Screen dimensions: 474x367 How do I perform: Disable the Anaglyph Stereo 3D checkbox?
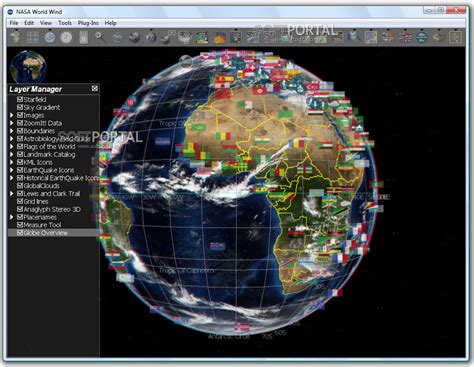pyautogui.click(x=20, y=209)
